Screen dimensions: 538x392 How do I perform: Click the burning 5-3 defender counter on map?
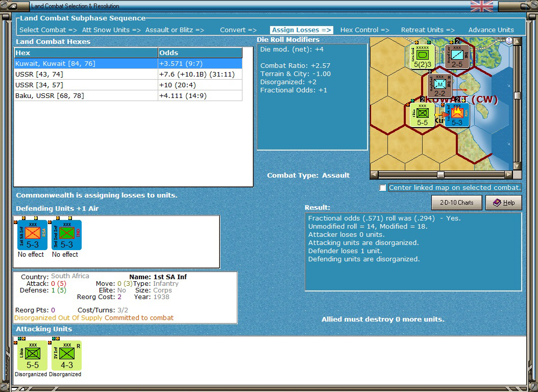pos(457,115)
